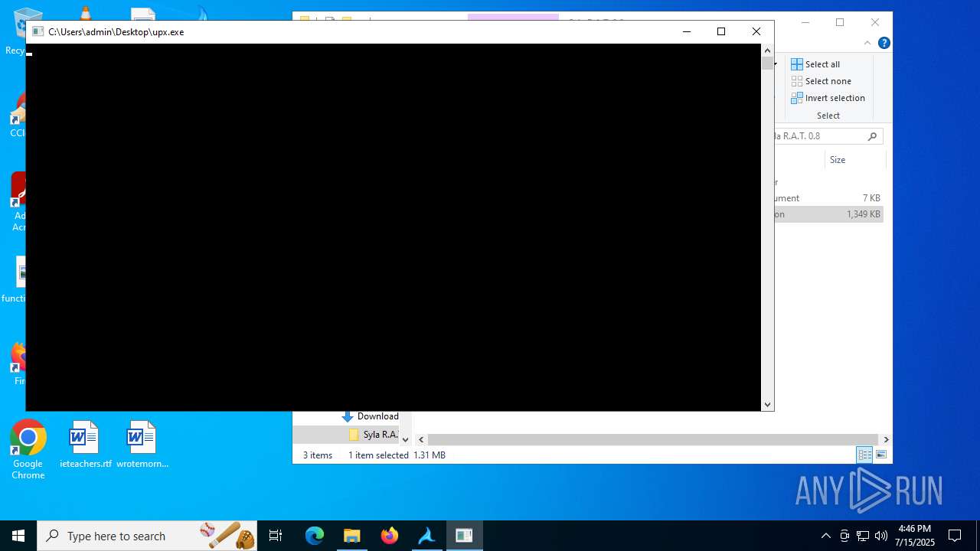Open File Explorer from the taskbar
This screenshot has height=551, width=980.
pyautogui.click(x=352, y=536)
